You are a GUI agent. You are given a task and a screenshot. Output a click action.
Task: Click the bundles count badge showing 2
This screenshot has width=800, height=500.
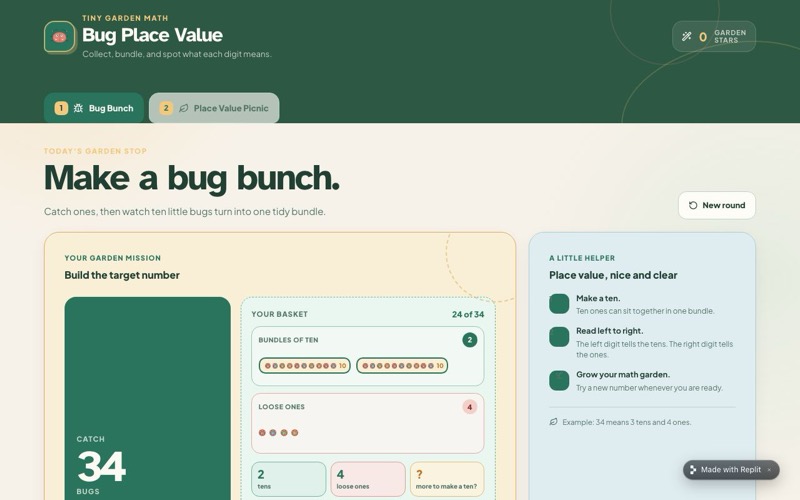(469, 340)
